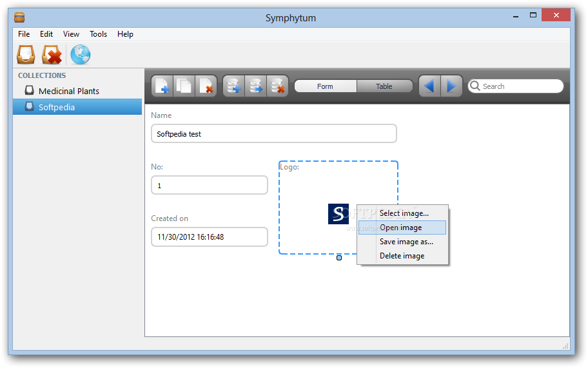Screen dimensions: 588x368
Task: Click the Symphytum app icon in title bar
Action: 19,17
